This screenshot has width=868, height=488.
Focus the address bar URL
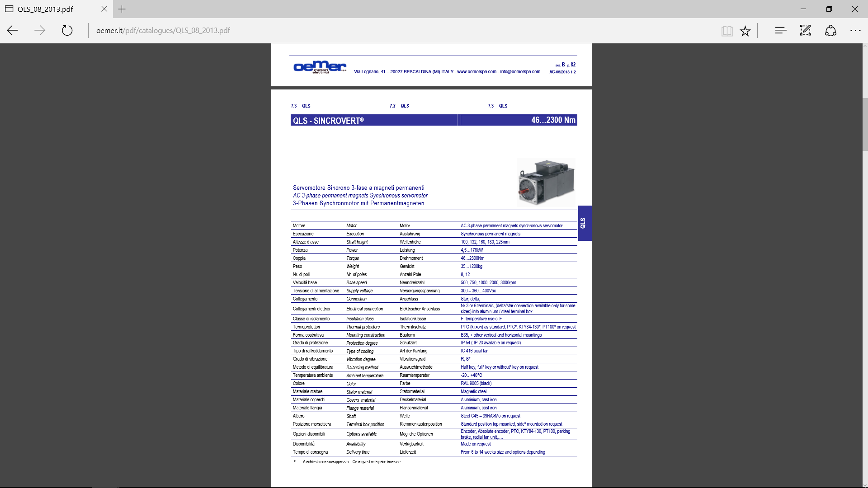163,30
